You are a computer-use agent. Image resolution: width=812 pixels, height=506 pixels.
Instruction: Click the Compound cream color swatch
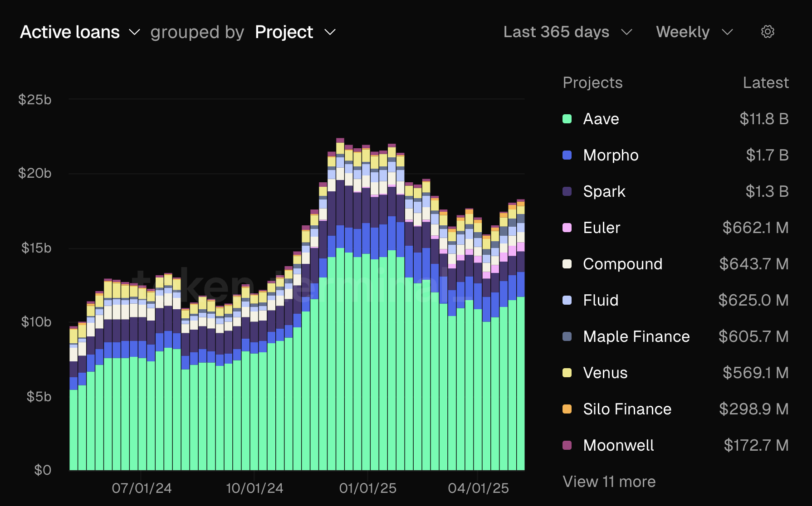(567, 264)
